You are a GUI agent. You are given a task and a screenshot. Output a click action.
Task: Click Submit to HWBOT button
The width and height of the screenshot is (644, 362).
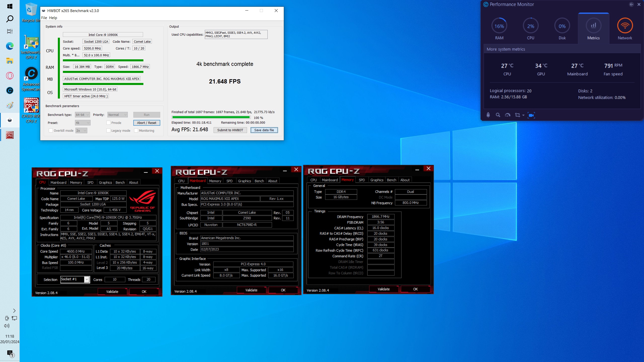[x=230, y=130]
